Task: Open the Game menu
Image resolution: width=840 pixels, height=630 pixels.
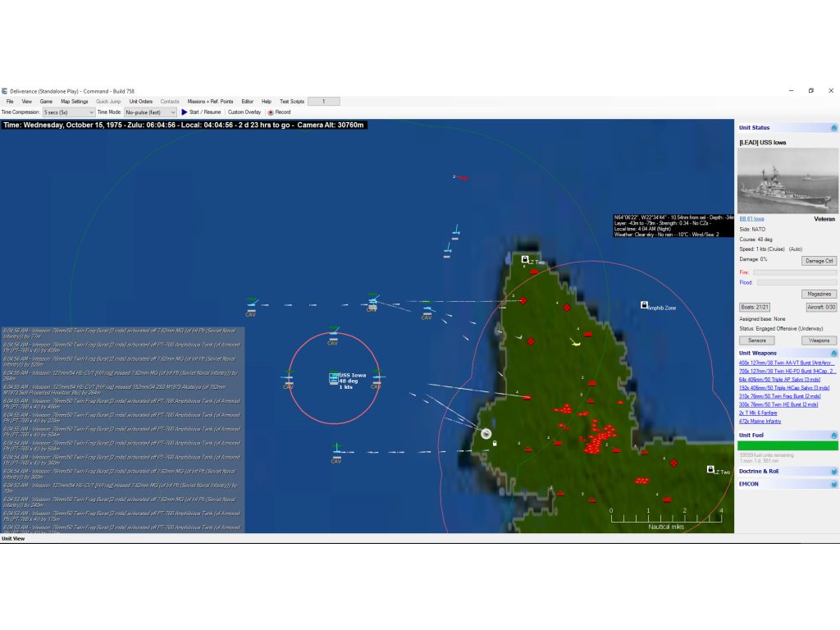Action: point(46,101)
